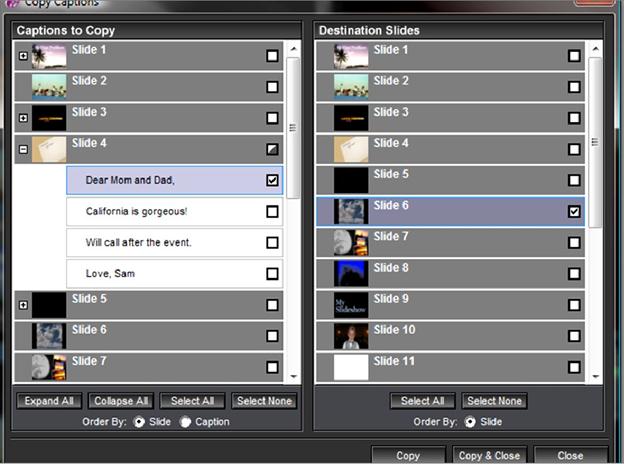
Task: Click the Copy button
Action: pyautogui.click(x=408, y=455)
